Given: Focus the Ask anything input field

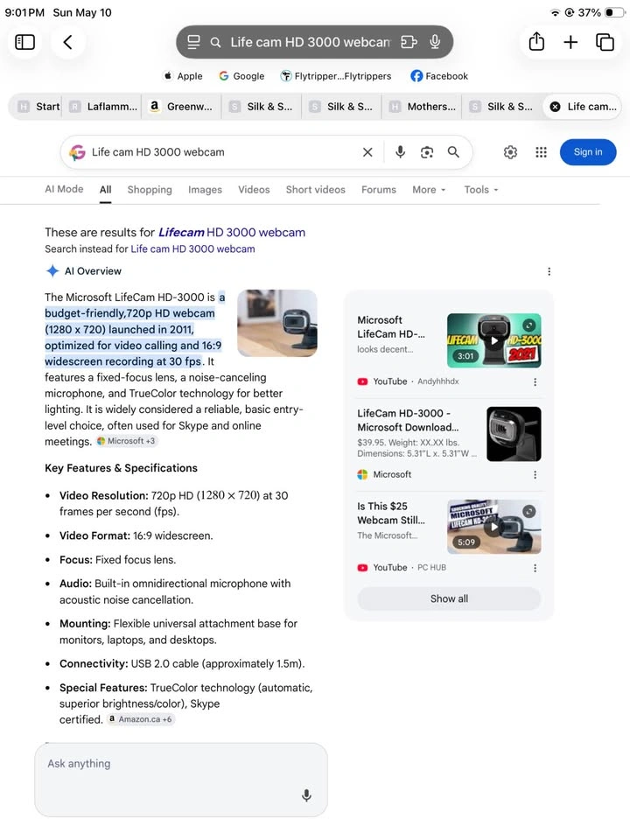Looking at the screenshot, I should (x=181, y=780).
